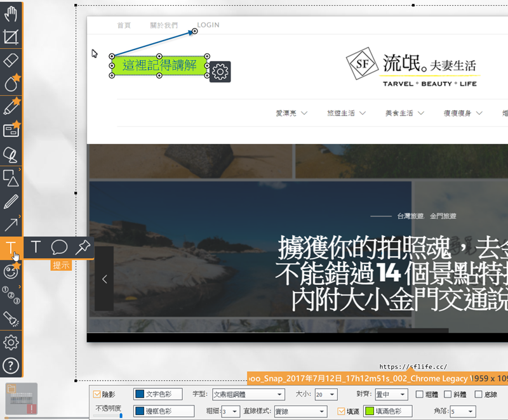Choose the pushpin note option
Image resolution: width=508 pixels, height=420 pixels.
83,247
